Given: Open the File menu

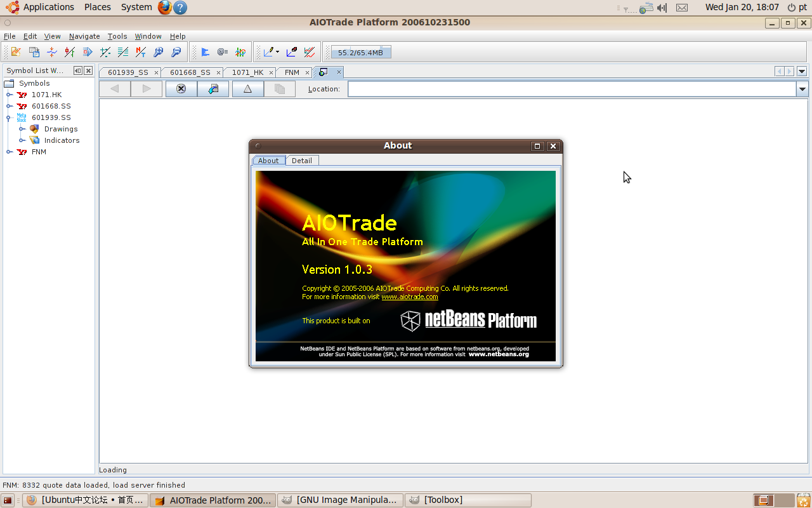Looking at the screenshot, I should pos(10,36).
